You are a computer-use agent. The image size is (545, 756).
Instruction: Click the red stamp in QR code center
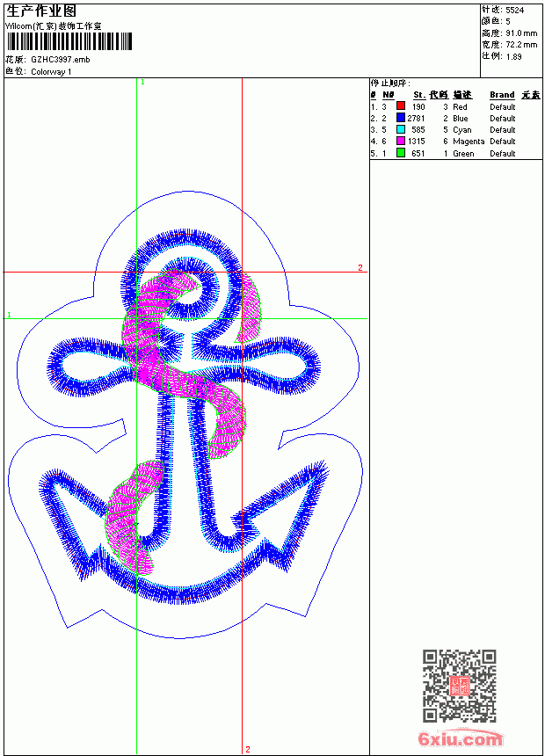(x=459, y=686)
